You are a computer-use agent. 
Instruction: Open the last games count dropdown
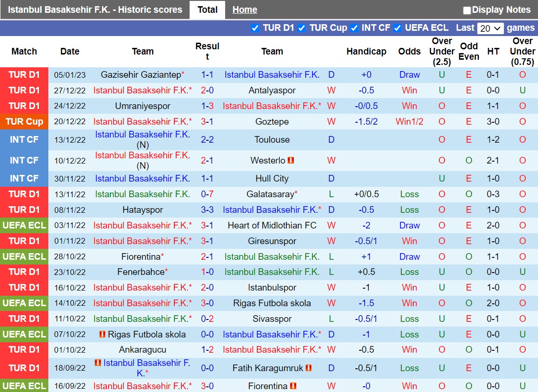click(x=490, y=28)
